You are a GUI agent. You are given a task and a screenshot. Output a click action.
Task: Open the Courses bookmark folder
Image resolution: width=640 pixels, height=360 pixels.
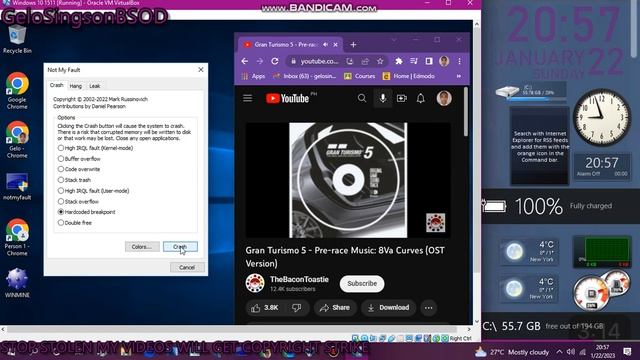360,76
